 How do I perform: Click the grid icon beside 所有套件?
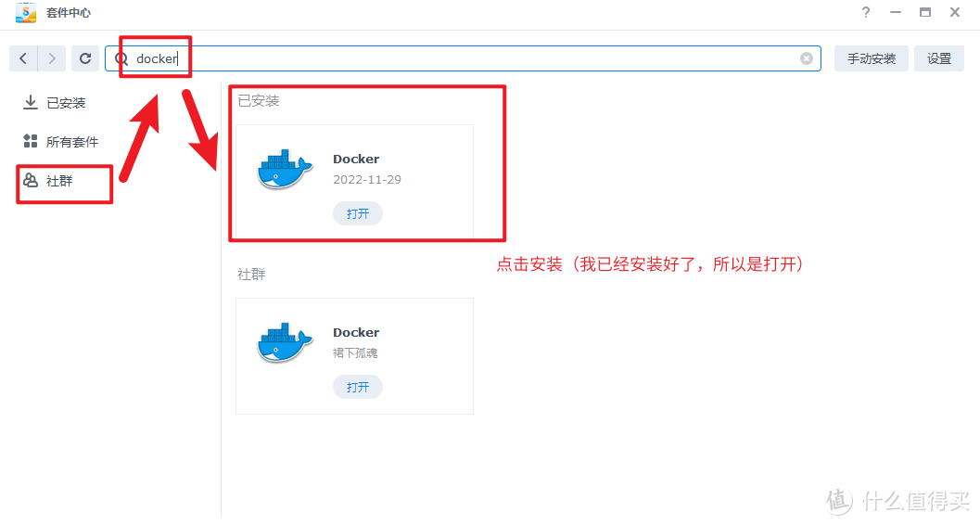30,141
